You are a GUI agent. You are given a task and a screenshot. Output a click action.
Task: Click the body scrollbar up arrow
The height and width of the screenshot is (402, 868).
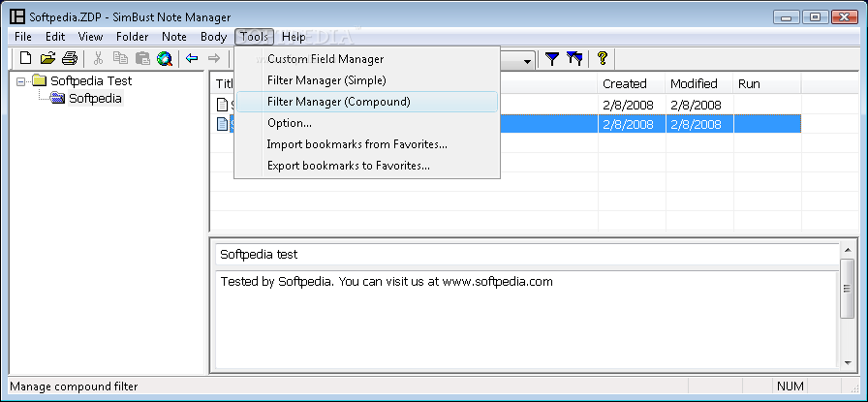pos(848,251)
